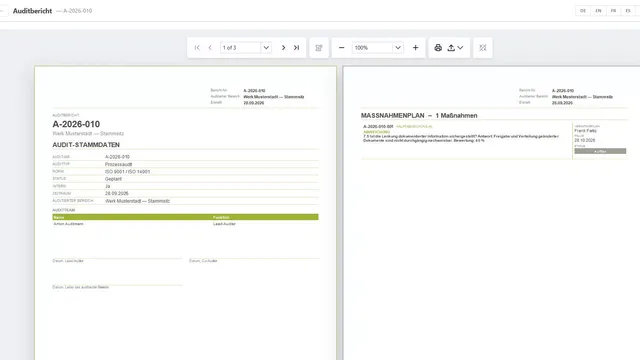The width and height of the screenshot is (640, 360).
Task: Go to the previous report page
Action: [x=210, y=48]
